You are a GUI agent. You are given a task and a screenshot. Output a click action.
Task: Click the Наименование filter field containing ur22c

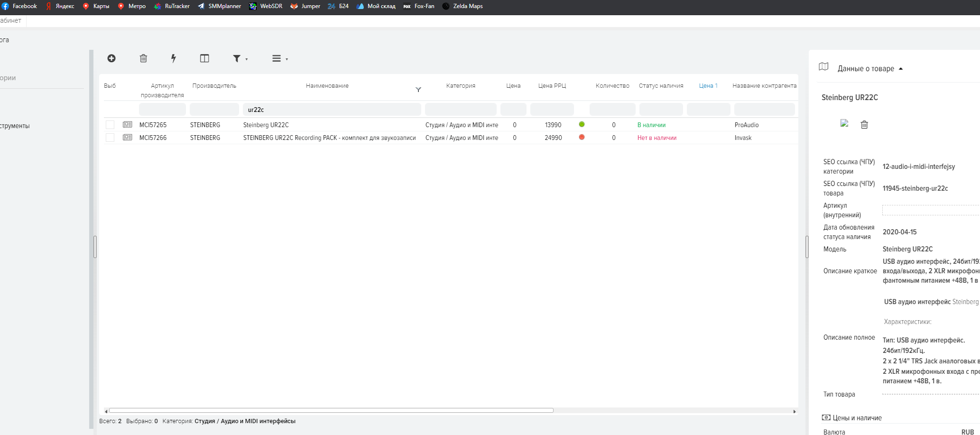click(332, 110)
